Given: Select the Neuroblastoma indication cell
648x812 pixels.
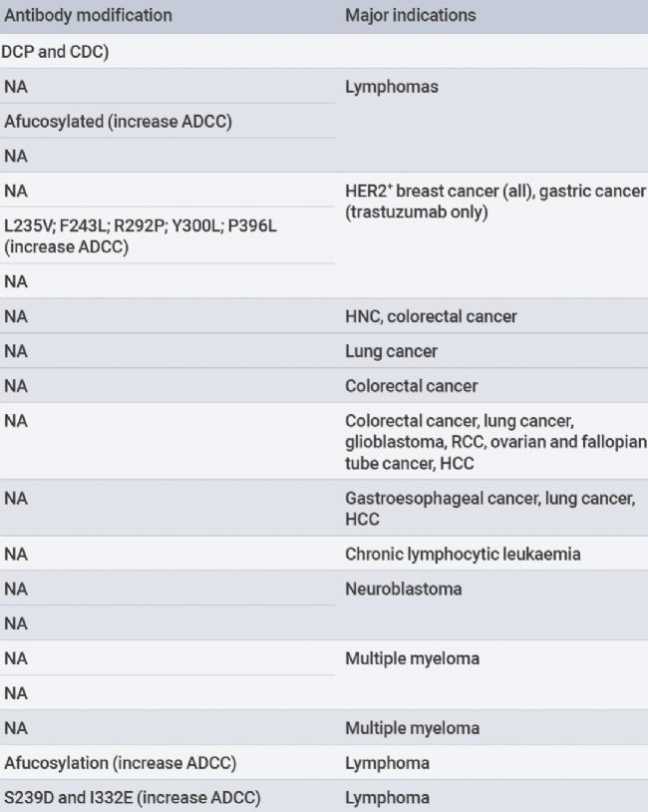Looking at the screenshot, I should [403, 589].
